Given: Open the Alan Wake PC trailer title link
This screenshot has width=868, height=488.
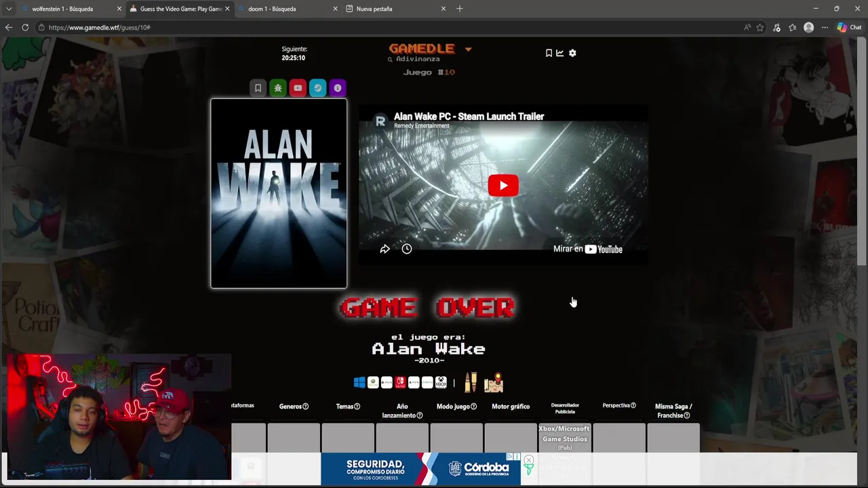Looking at the screenshot, I should pyautogui.click(x=469, y=117).
